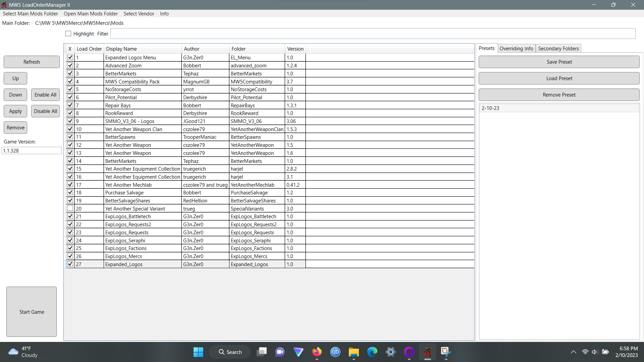Move selected mod Down
The image size is (644, 362).
point(15,95)
